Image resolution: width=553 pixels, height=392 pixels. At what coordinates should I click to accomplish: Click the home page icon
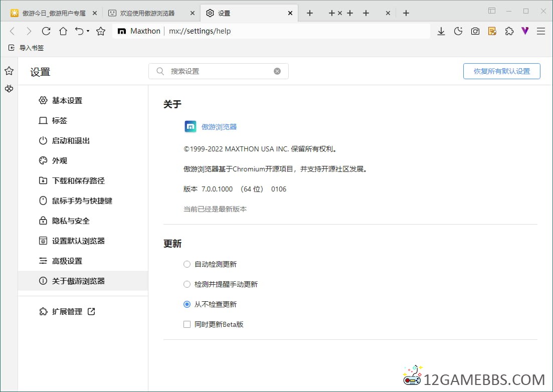(x=63, y=31)
